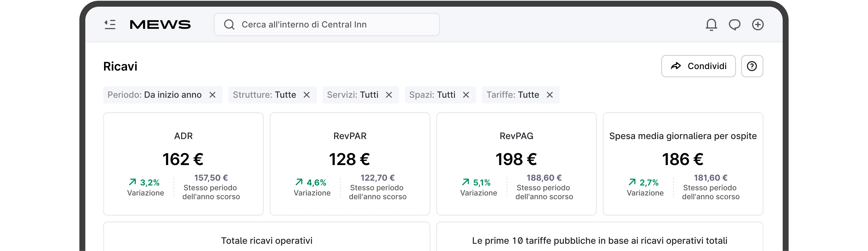Image resolution: width=868 pixels, height=251 pixels.
Task: Collapse the sidebar menu icon
Action: tap(110, 25)
